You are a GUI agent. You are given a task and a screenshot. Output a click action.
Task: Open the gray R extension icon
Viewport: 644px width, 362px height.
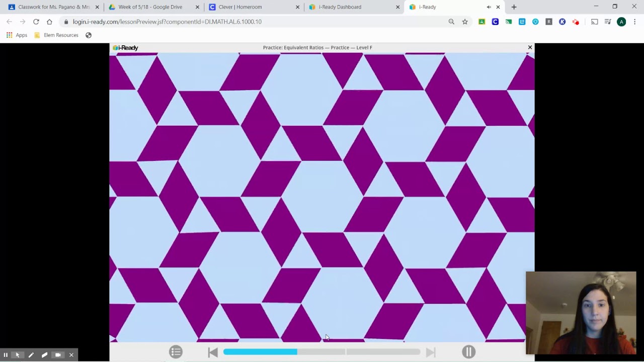point(549,22)
